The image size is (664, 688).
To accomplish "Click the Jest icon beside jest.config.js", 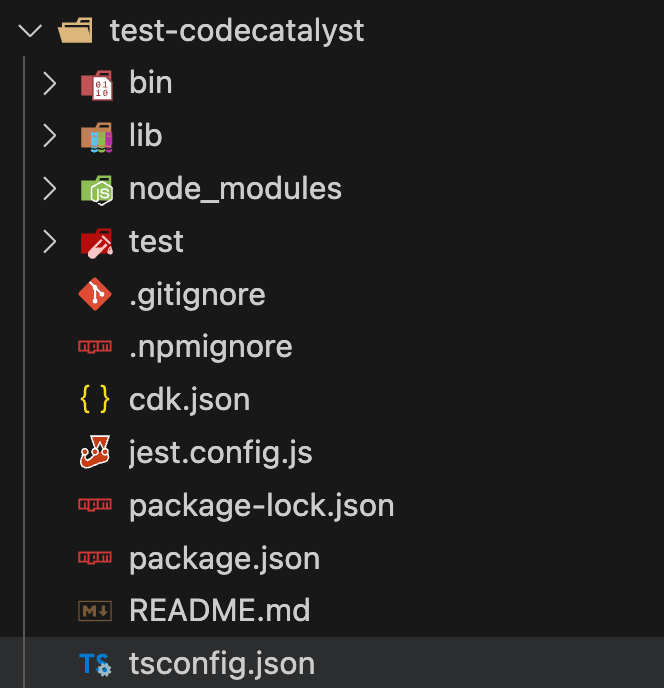I will tap(95, 452).
